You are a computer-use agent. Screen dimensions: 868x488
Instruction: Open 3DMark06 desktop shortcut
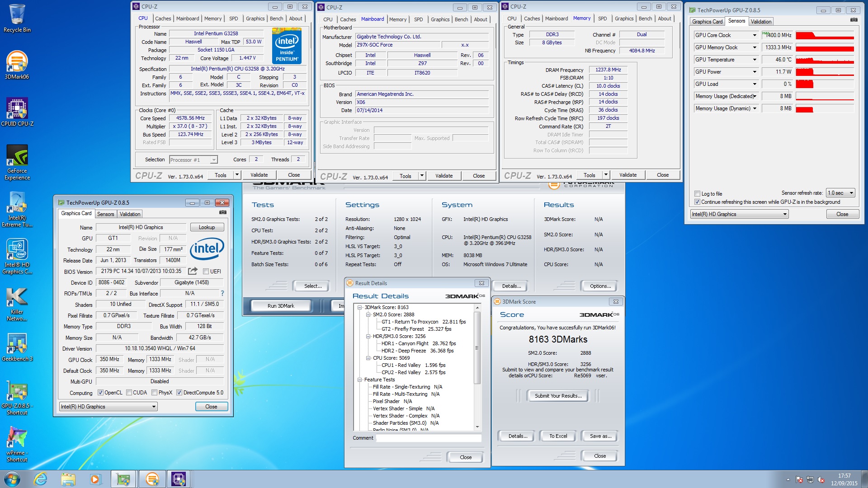[17, 65]
